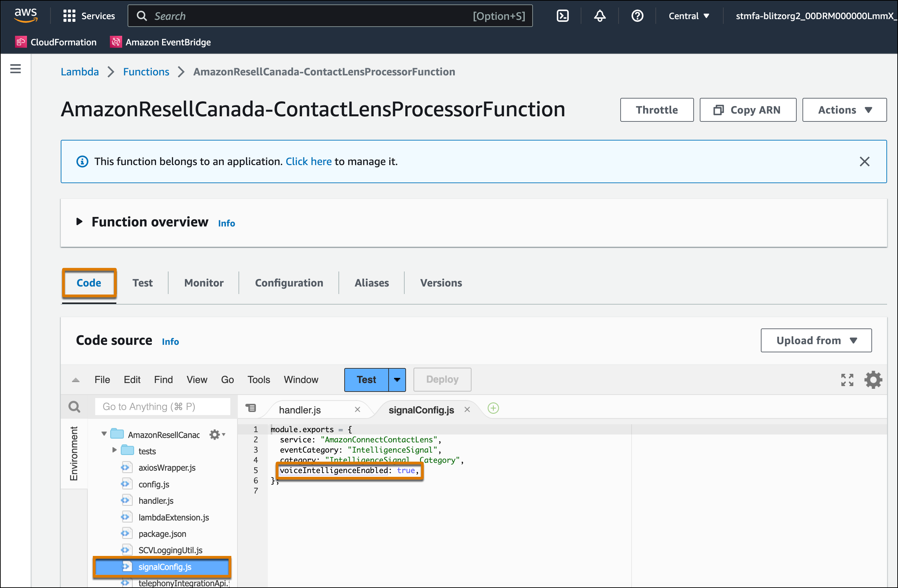Toggle the Environment side panel tab
The width and height of the screenshot is (898, 588).
pyautogui.click(x=74, y=453)
